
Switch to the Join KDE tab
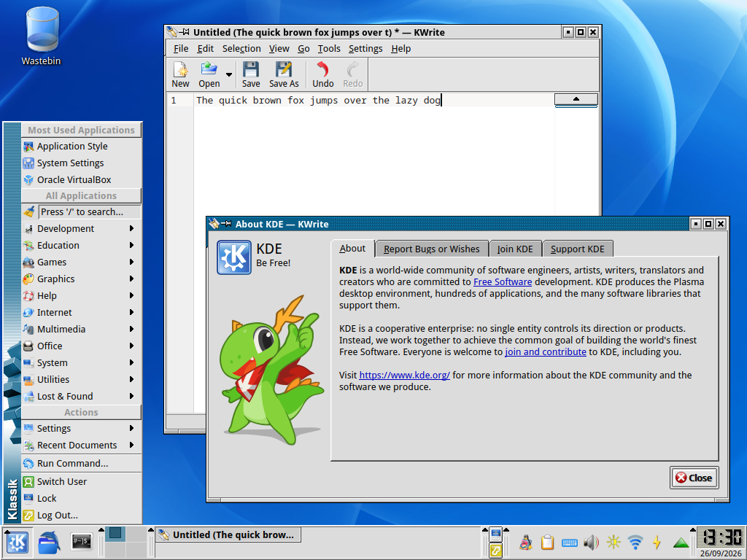515,249
